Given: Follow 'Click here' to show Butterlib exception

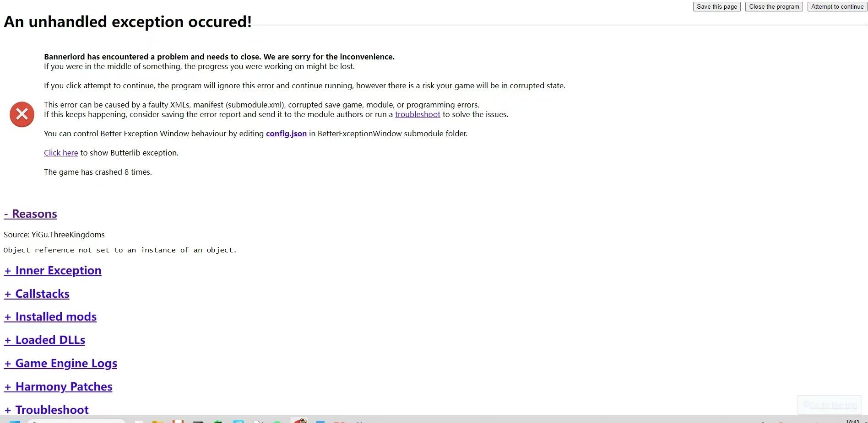Looking at the screenshot, I should pyautogui.click(x=61, y=153).
